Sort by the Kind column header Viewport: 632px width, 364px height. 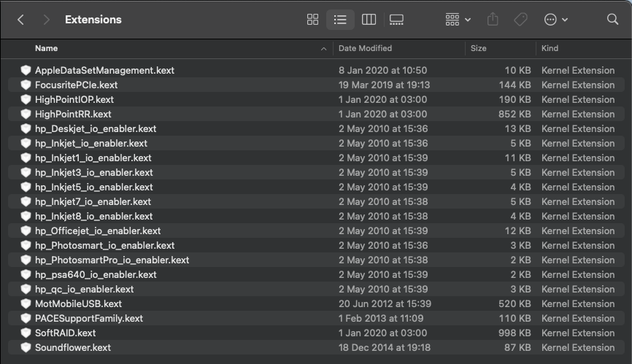[550, 48]
